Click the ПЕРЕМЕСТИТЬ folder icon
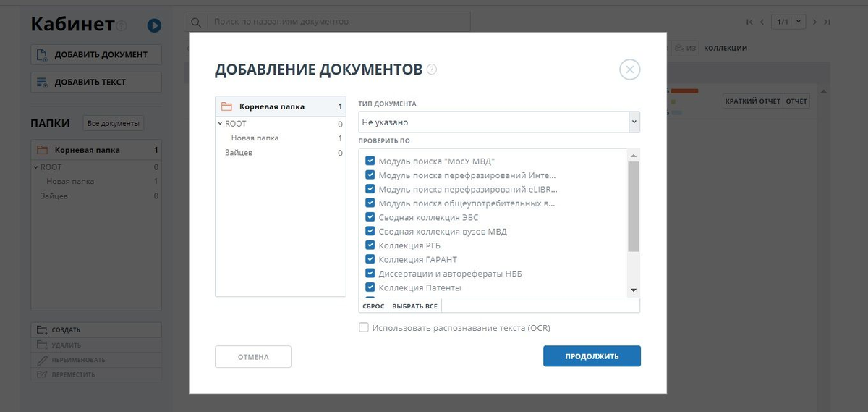 coord(42,374)
